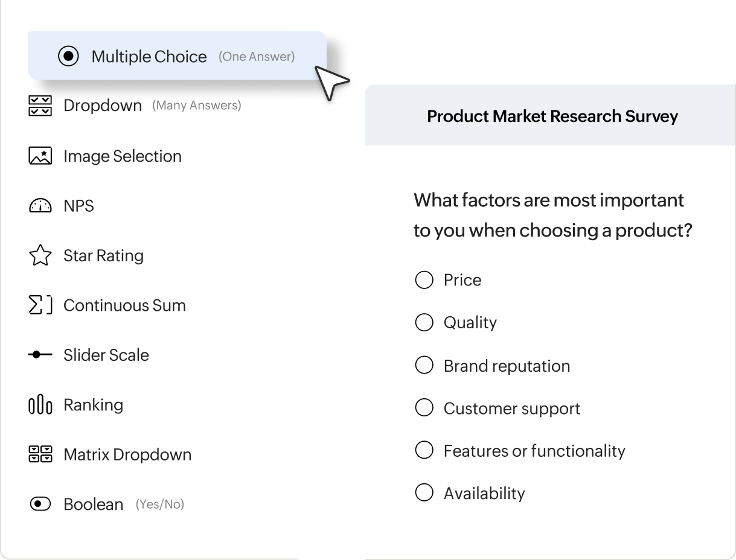Click the Boolean toggle icon
Viewport: 736px width, 560px height.
[x=40, y=504]
